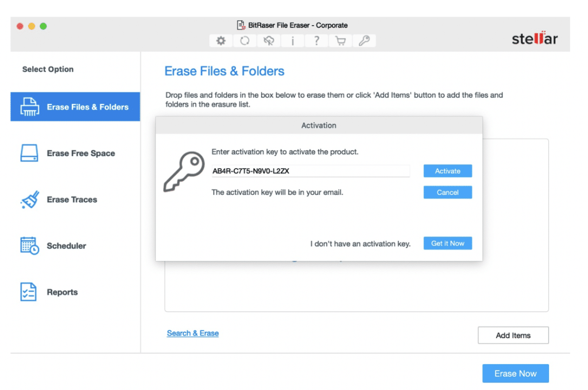Click the 'Select Option' sidebar heading

(x=48, y=69)
